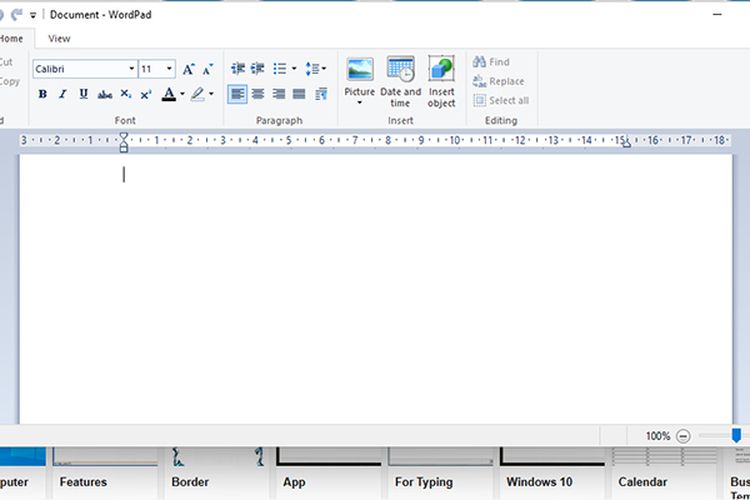Click the Copy button
750x500 pixels.
pyautogui.click(x=10, y=81)
